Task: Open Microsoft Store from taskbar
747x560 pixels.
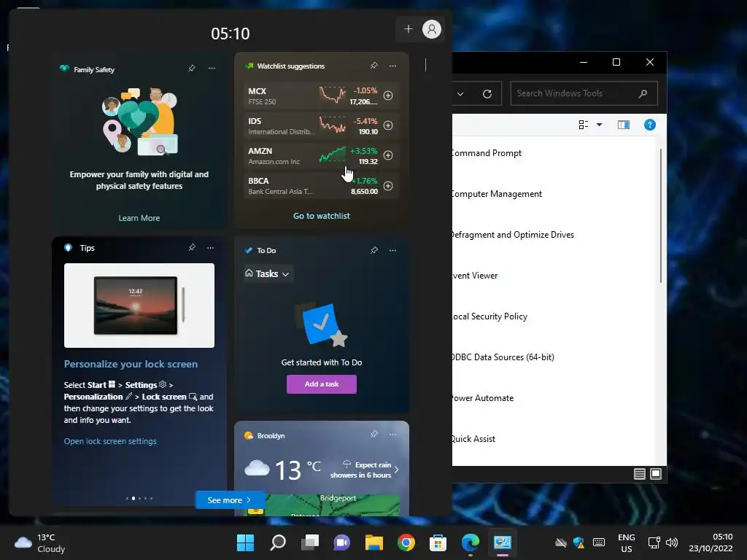Action: (x=438, y=542)
